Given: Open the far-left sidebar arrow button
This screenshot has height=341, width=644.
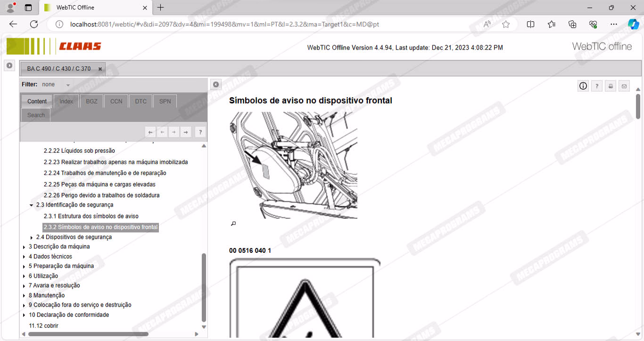Looking at the screenshot, I should pos(9,66).
